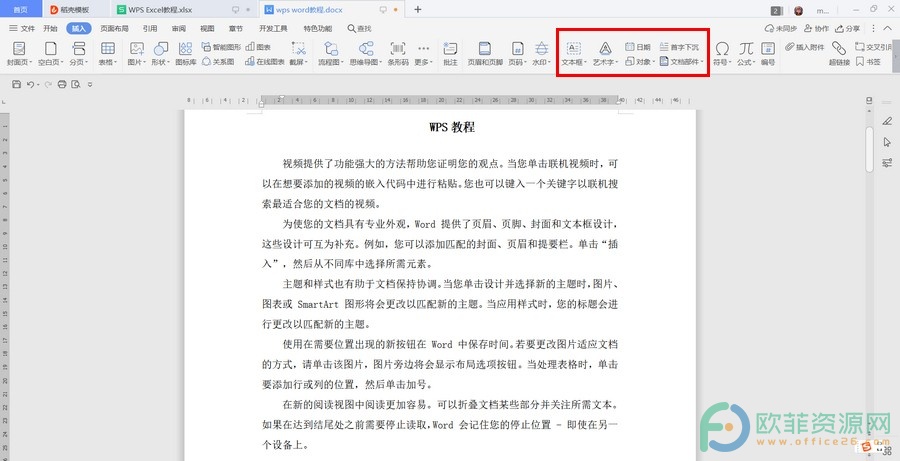900x461 pixels.
Task: Open header and footer (页眉和页脚)
Action: [485, 53]
